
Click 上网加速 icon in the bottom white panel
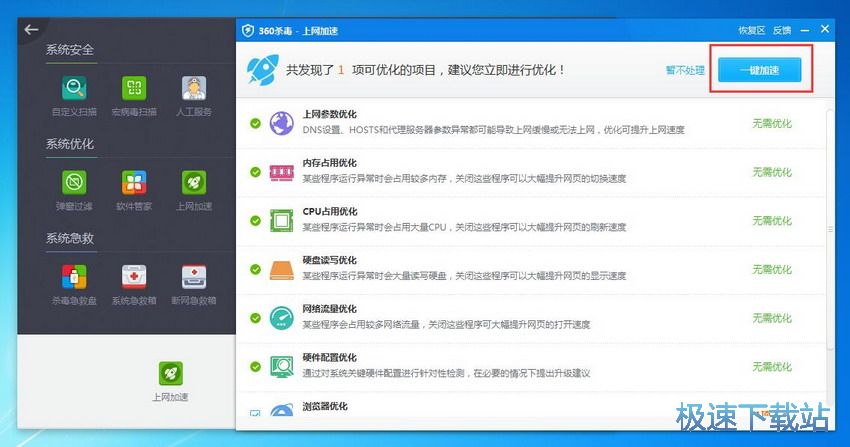171,373
